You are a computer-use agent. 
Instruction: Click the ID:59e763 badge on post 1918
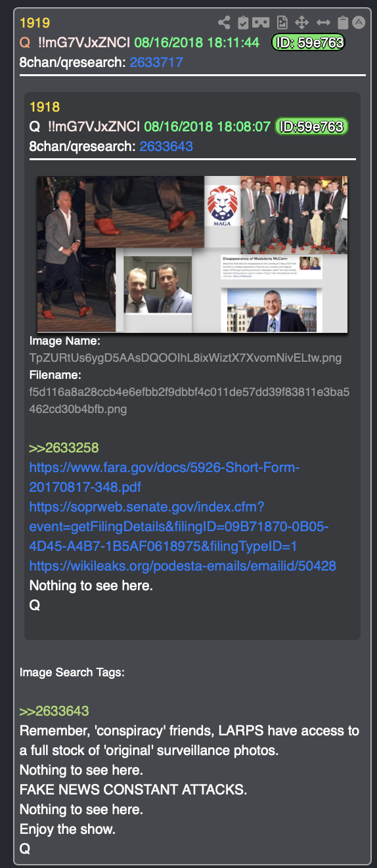coord(311,126)
